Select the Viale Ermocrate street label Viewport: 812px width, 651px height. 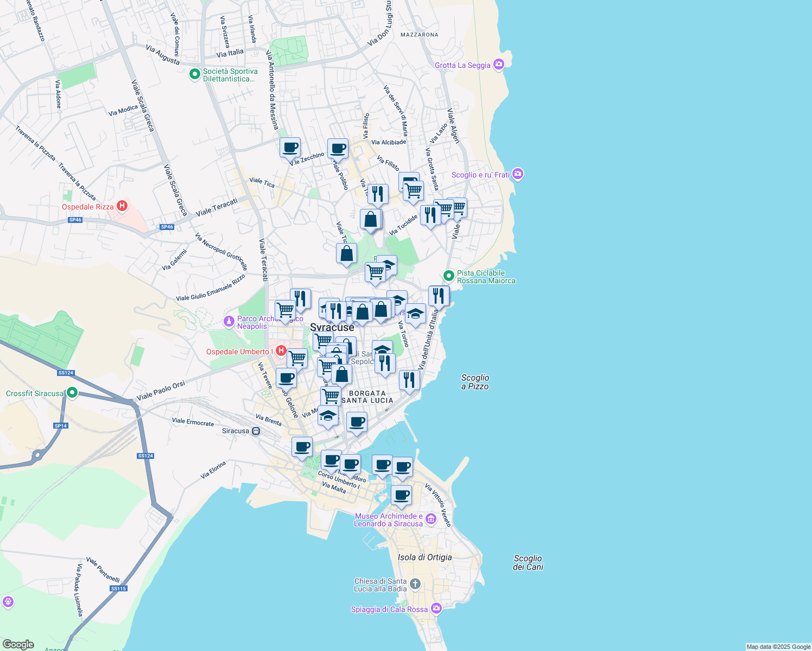[x=193, y=422]
